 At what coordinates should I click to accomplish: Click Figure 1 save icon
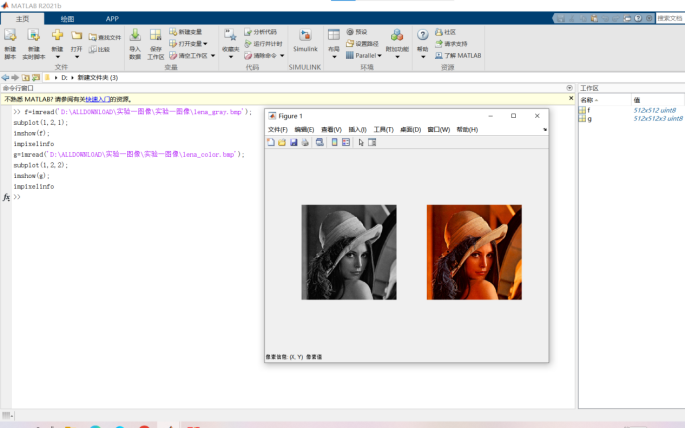coord(294,142)
